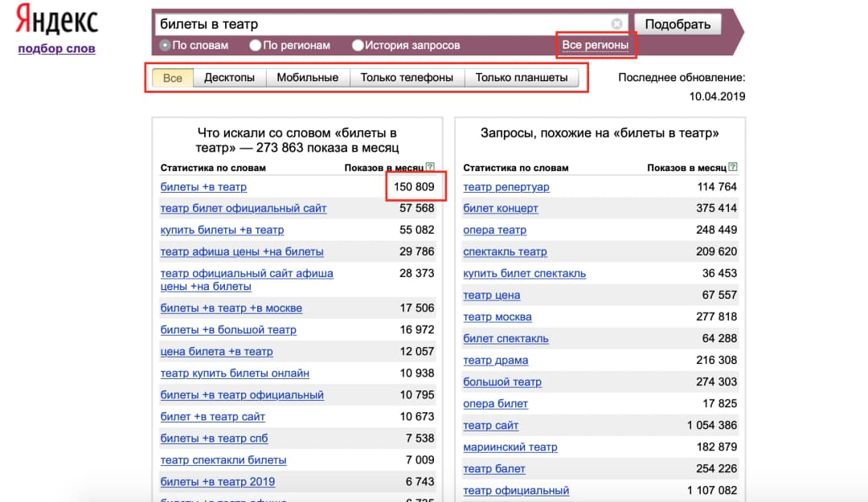The height and width of the screenshot is (502, 868).
Task: Open 'опера билет' similar query link
Action: tap(495, 403)
